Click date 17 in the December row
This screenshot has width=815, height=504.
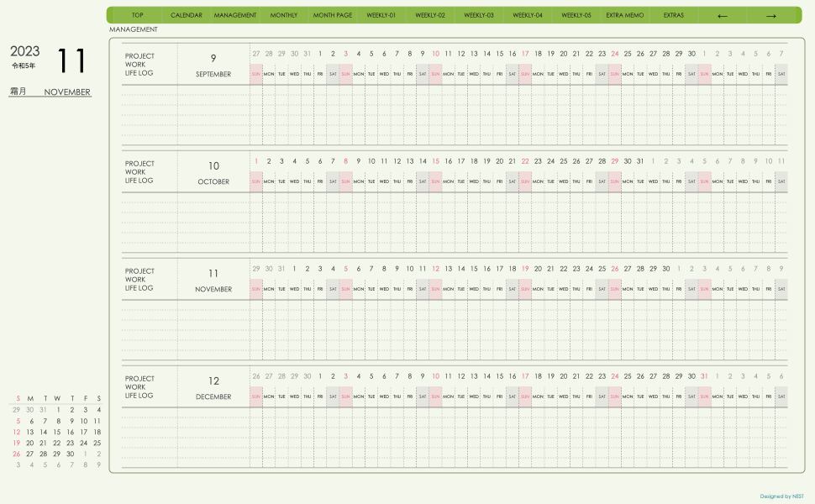coord(525,376)
